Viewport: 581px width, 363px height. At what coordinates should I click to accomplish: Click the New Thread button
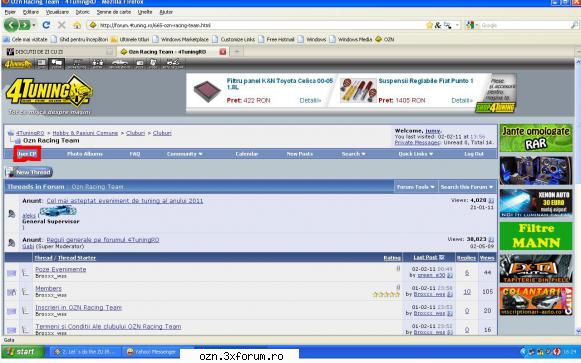[x=29, y=172]
